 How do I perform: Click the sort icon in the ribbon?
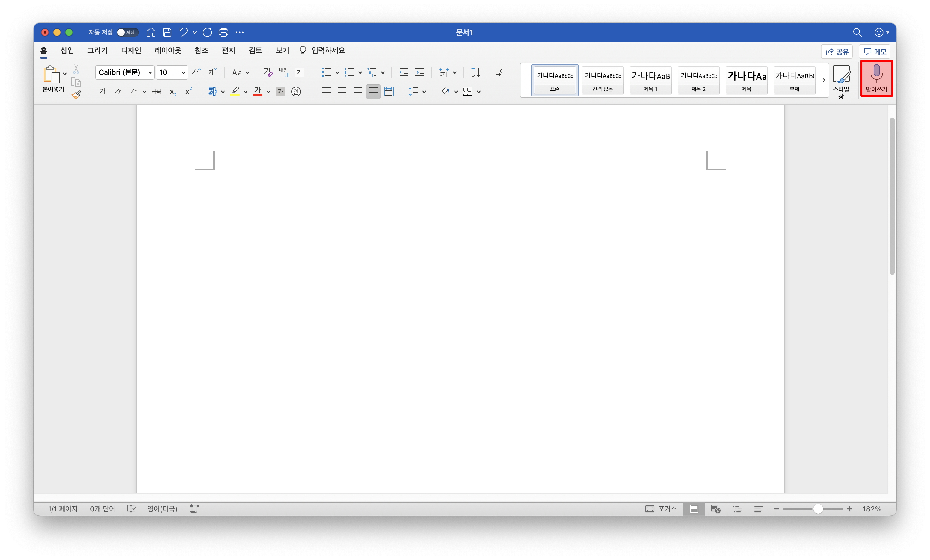(x=475, y=72)
